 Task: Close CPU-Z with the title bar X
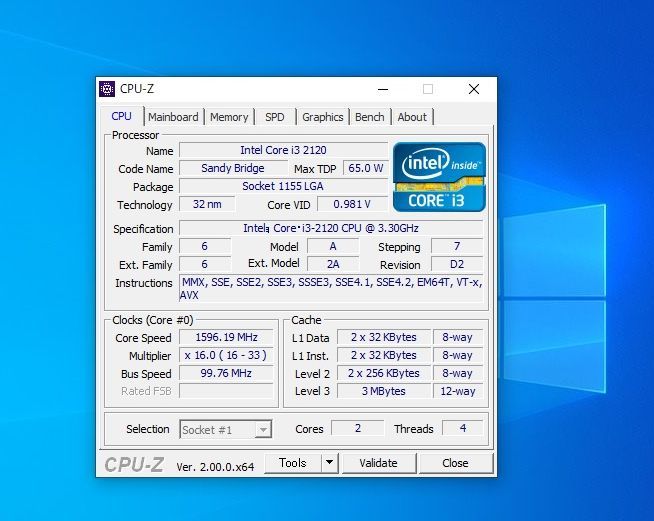tap(474, 89)
